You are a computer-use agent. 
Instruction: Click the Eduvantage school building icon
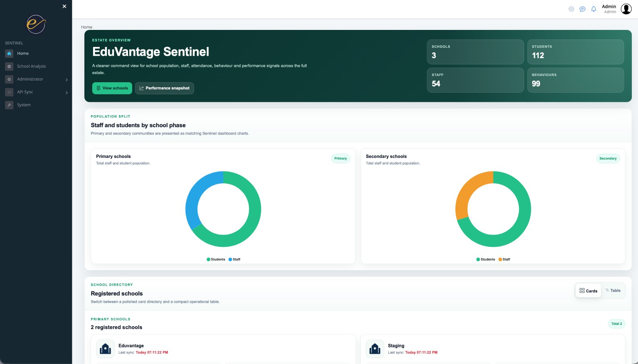(x=105, y=349)
